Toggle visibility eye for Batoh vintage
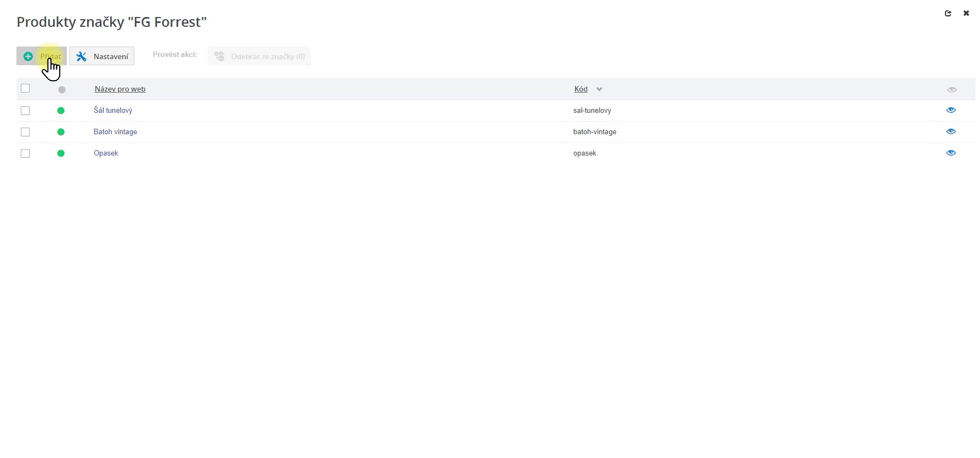Viewport: 980px width, 458px height. 951,131
